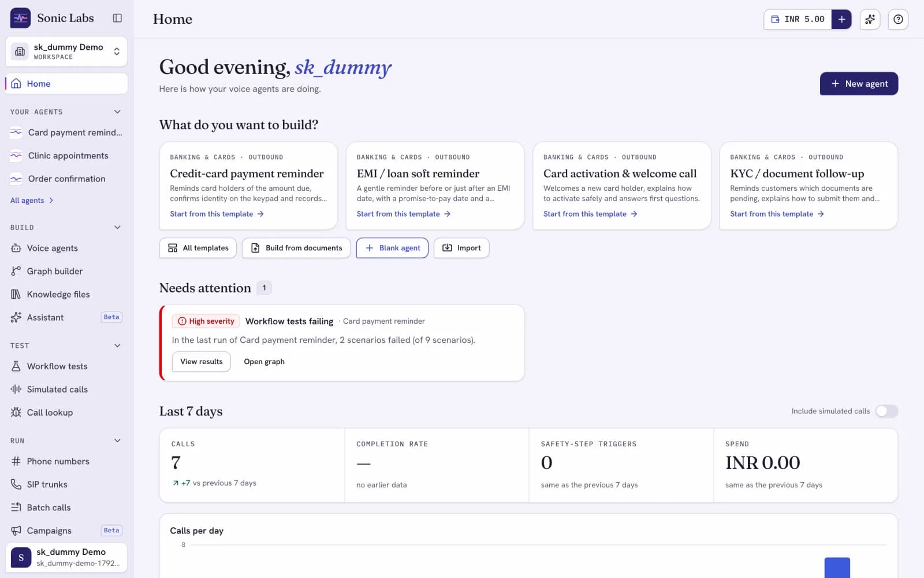
Task: Start from Credit-card payment reminder template
Action: [x=217, y=214]
